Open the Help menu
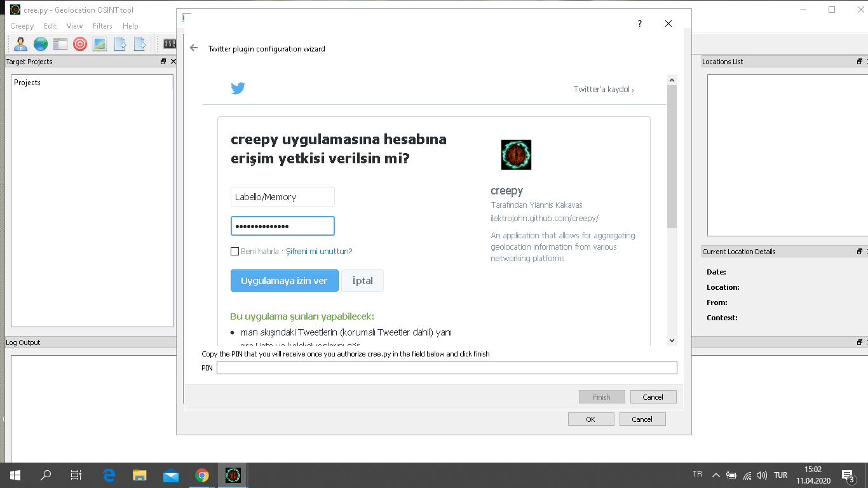868x488 pixels. [130, 26]
